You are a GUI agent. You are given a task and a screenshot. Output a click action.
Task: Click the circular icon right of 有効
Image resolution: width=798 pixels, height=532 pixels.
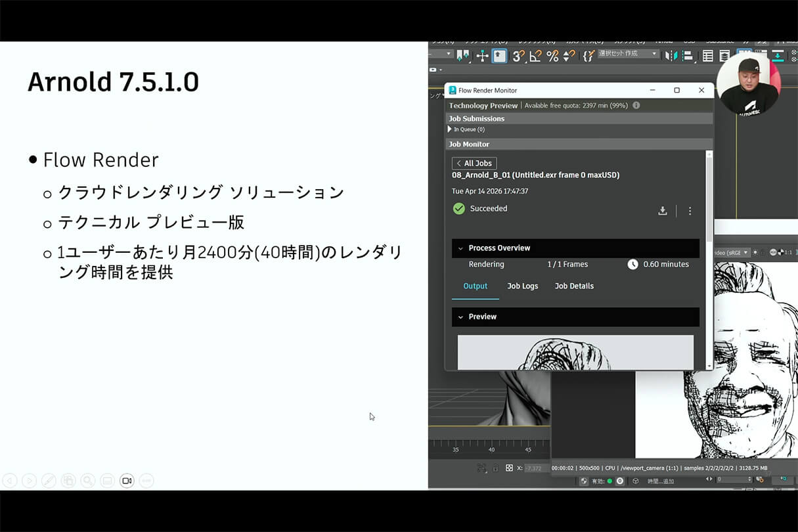tap(619, 481)
